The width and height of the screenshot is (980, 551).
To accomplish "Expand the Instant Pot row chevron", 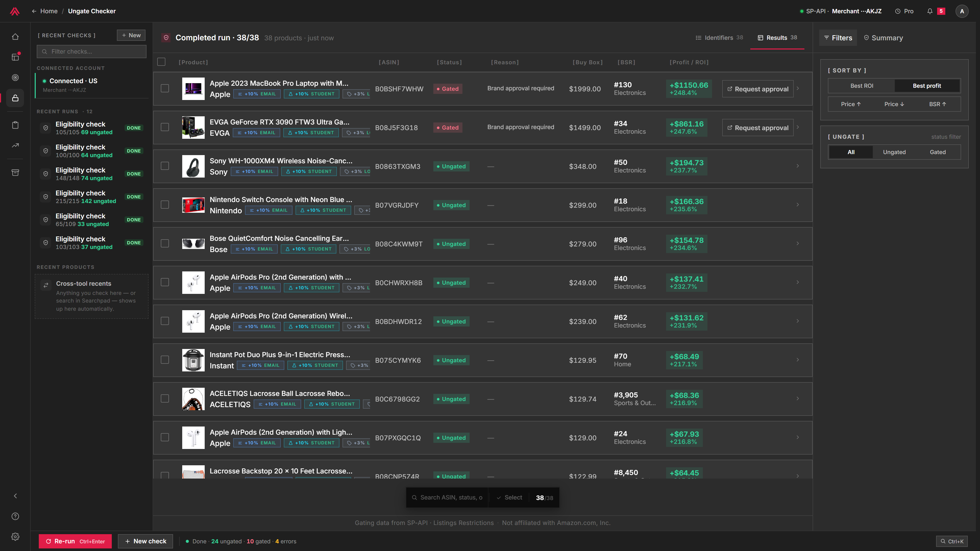I will (x=798, y=360).
